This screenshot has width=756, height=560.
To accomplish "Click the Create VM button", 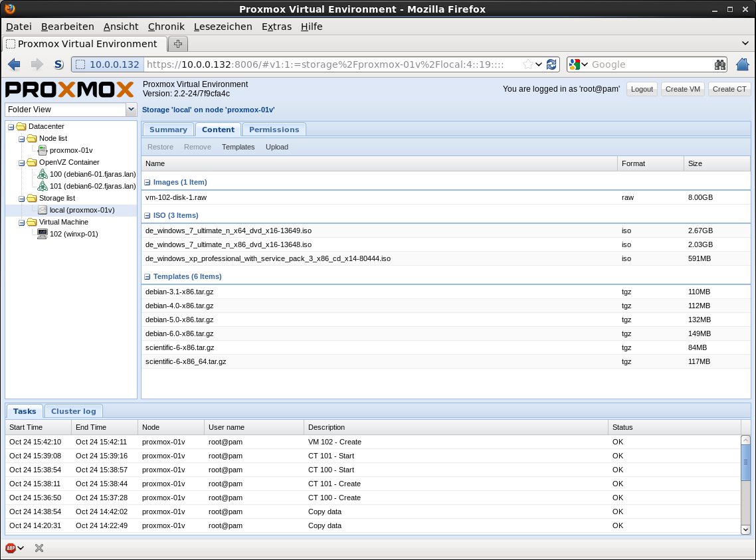I will [682, 89].
